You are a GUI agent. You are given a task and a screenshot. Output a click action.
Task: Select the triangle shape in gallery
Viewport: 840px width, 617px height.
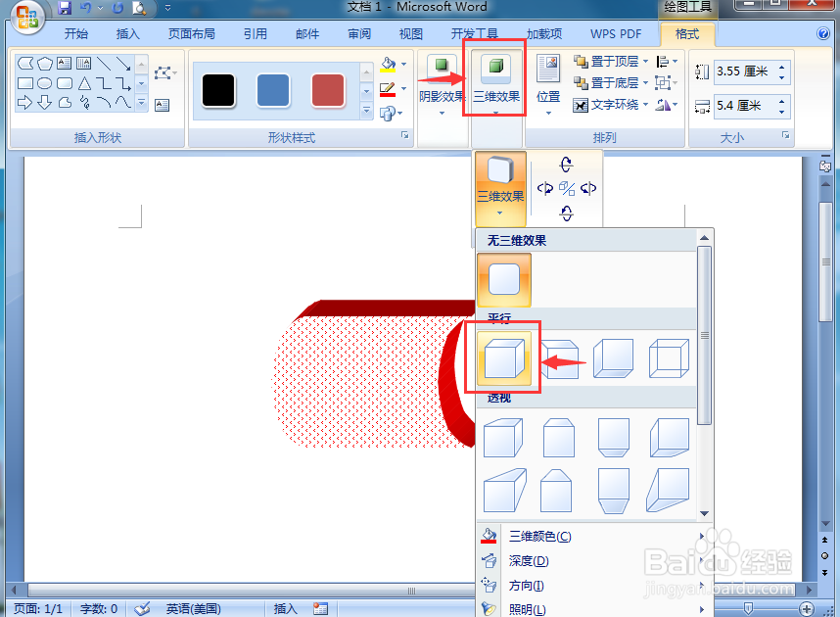point(84,83)
